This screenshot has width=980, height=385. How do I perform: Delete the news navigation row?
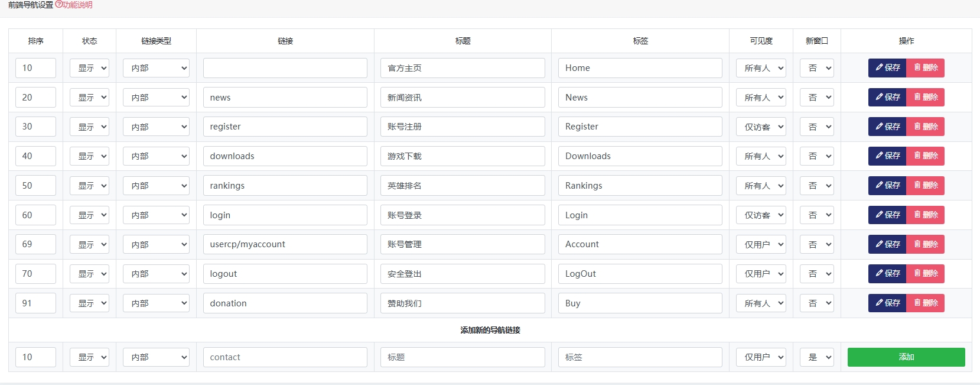[926, 98]
